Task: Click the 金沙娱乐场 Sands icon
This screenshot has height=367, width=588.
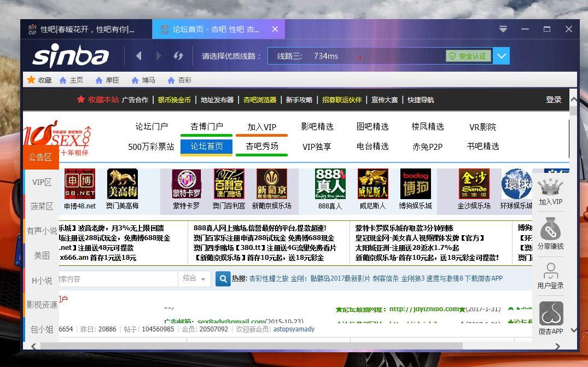Action: tap(474, 184)
